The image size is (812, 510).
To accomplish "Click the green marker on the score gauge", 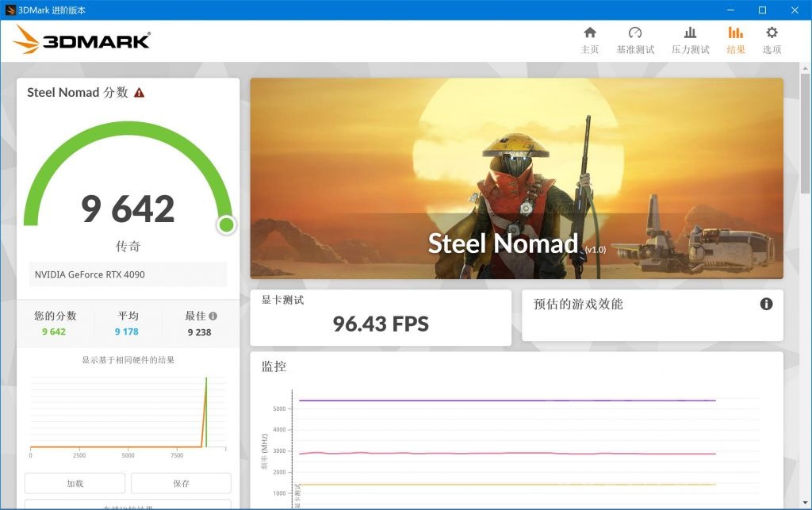I will pyautogui.click(x=226, y=225).
